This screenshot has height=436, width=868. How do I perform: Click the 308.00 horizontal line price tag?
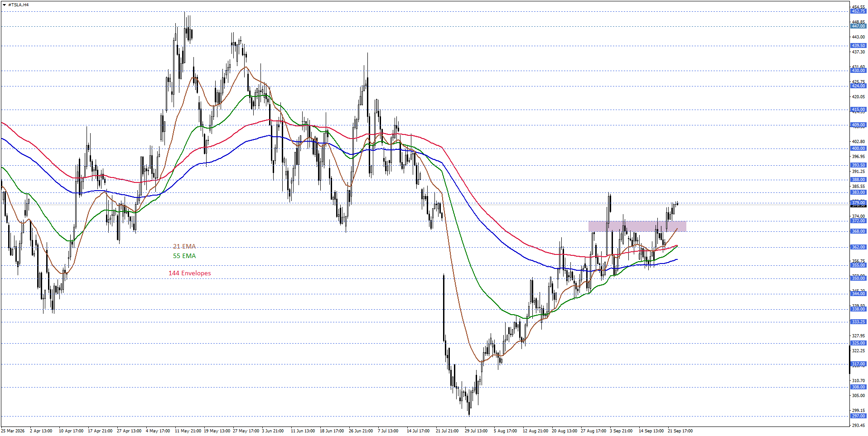pos(858,387)
